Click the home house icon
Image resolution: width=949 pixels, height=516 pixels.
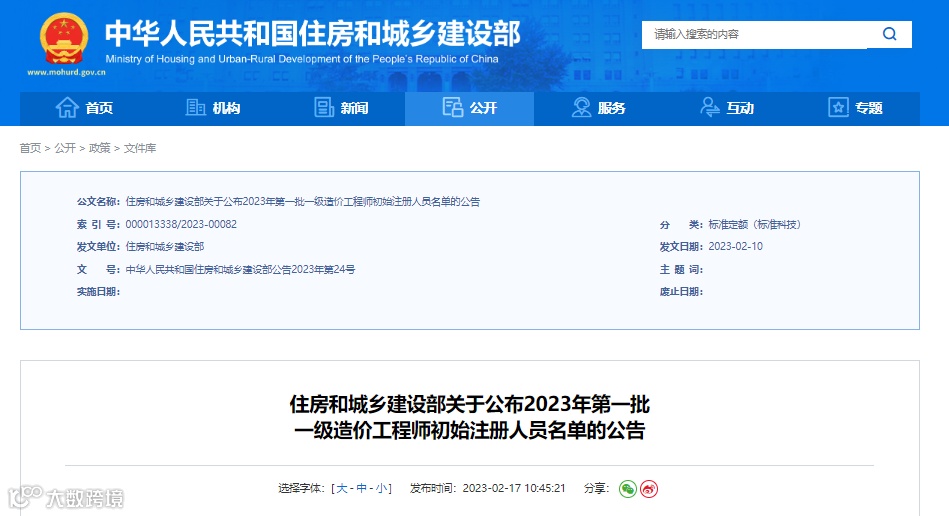tap(67, 108)
